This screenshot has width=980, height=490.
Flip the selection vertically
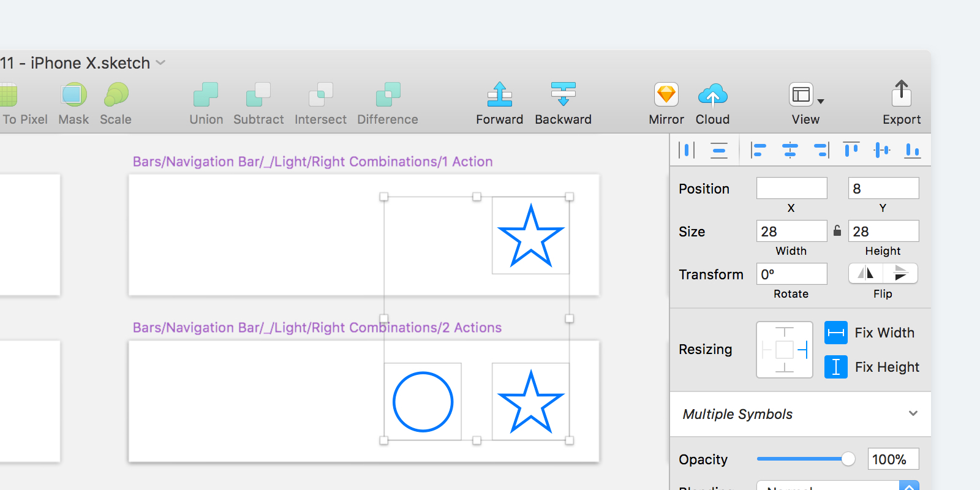point(900,273)
